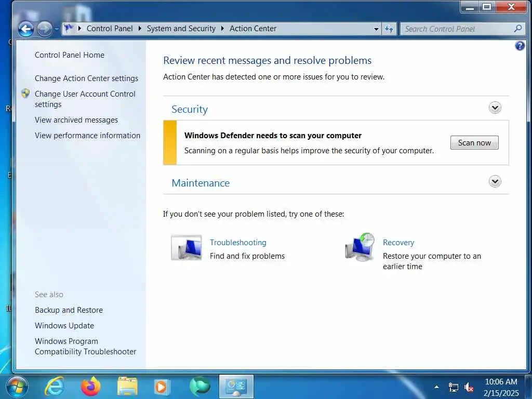This screenshot has height=399, width=532.
Task: Go back with the Back arrow button
Action: click(26, 29)
